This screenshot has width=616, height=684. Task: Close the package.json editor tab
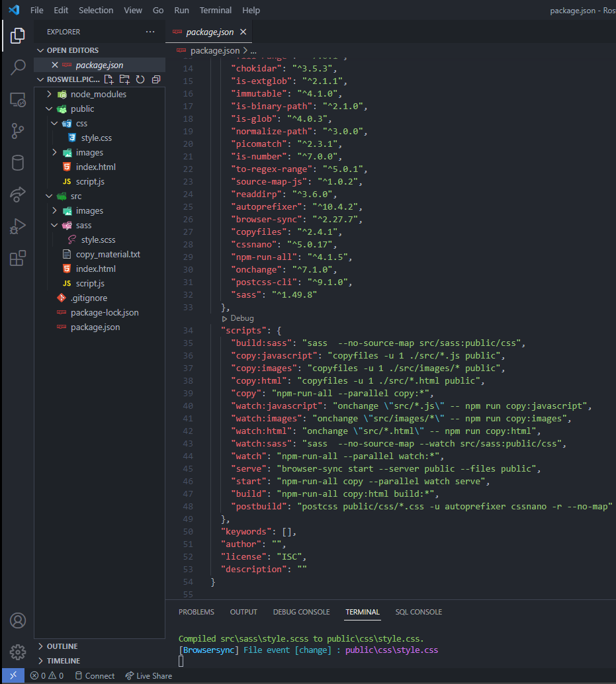[243, 32]
